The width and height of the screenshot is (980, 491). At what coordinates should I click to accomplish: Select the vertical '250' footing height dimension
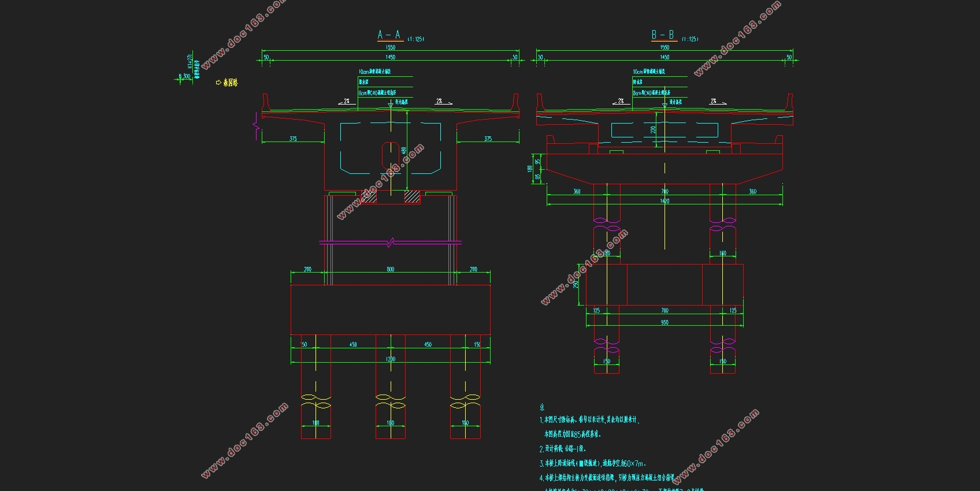(576, 285)
